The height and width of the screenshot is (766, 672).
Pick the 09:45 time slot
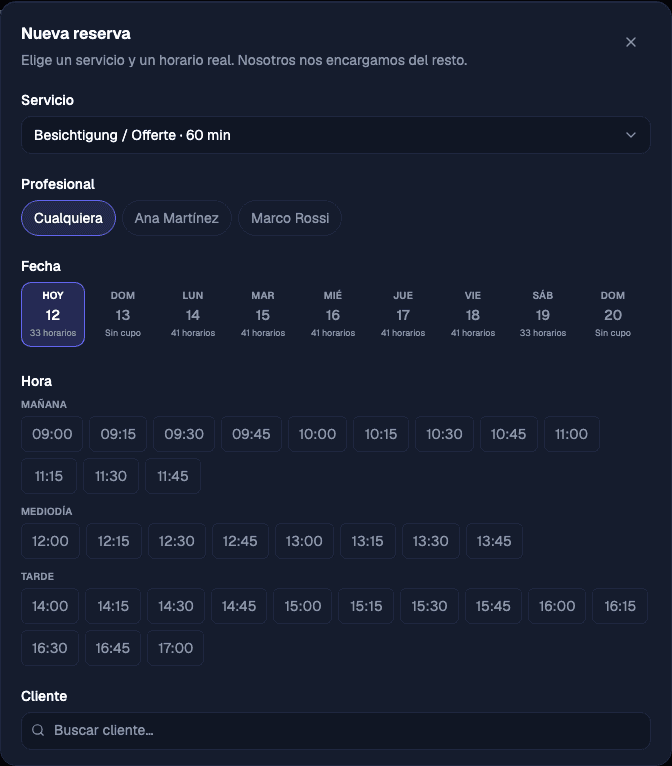[251, 434]
